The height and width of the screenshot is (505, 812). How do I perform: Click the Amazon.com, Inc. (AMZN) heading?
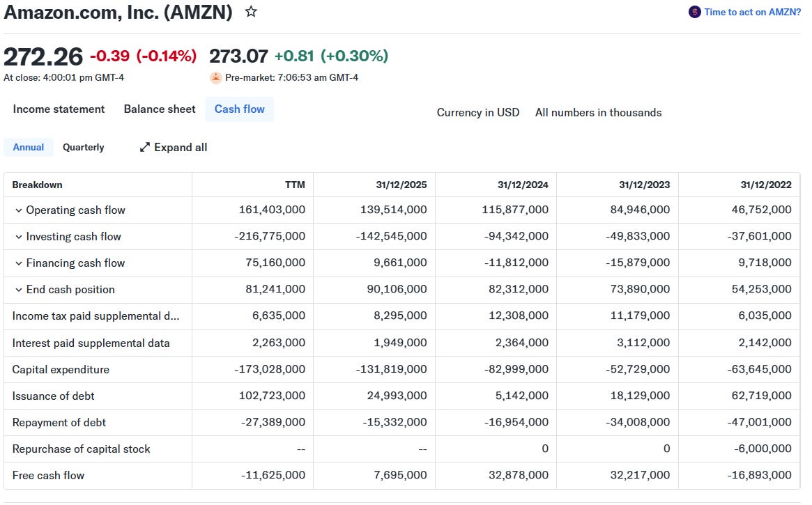coord(118,12)
